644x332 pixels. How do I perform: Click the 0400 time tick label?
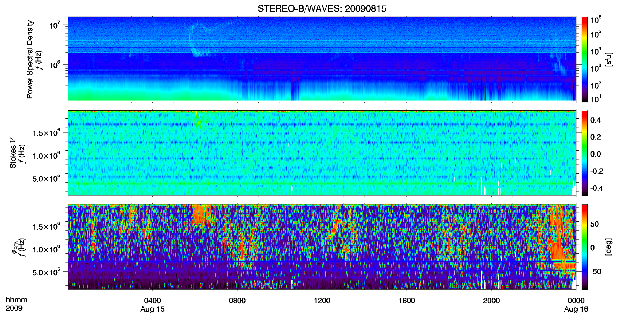click(x=152, y=301)
